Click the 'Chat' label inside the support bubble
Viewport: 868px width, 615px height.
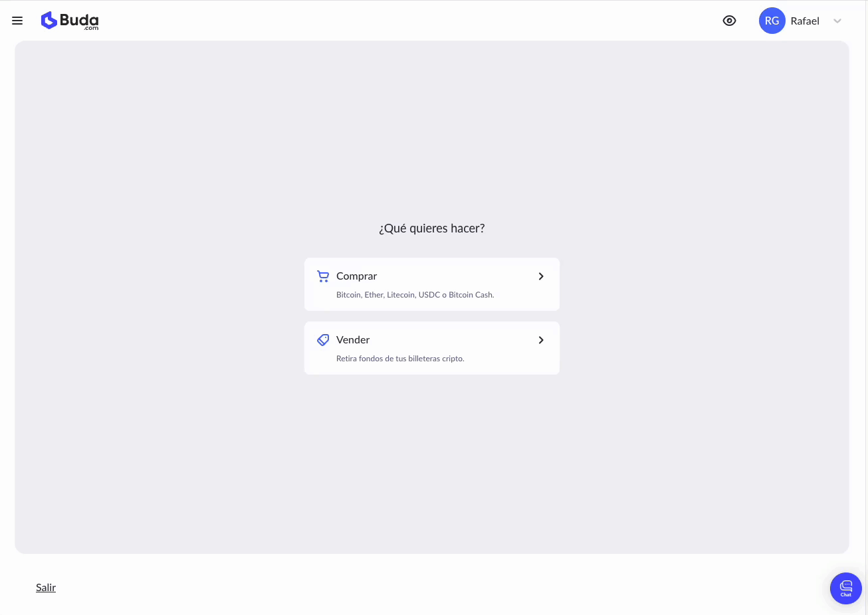(846, 595)
